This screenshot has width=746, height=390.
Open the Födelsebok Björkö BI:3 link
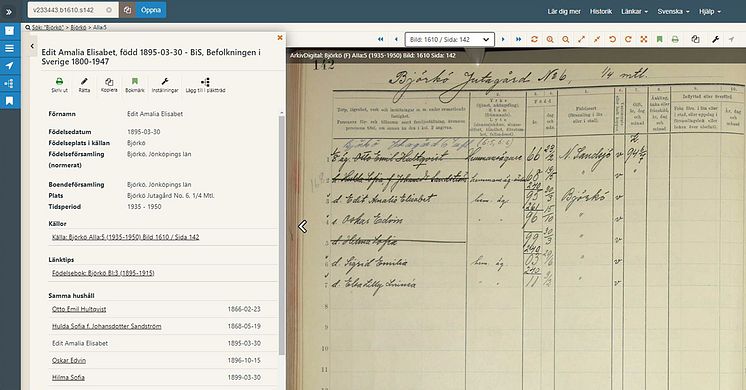(x=103, y=273)
